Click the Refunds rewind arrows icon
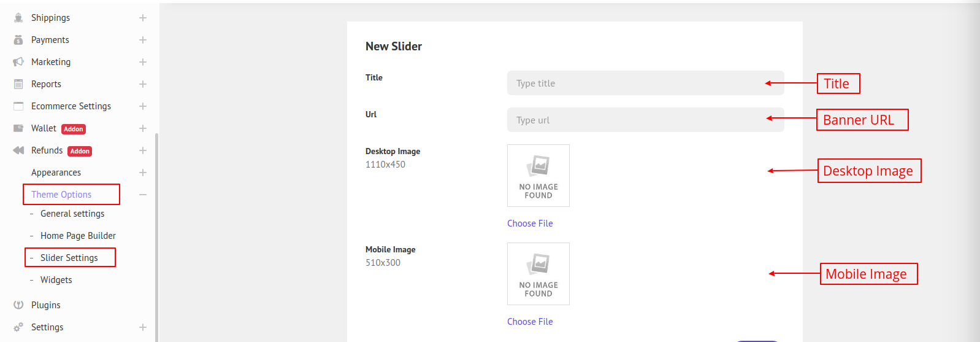The image size is (980, 342). [x=18, y=150]
